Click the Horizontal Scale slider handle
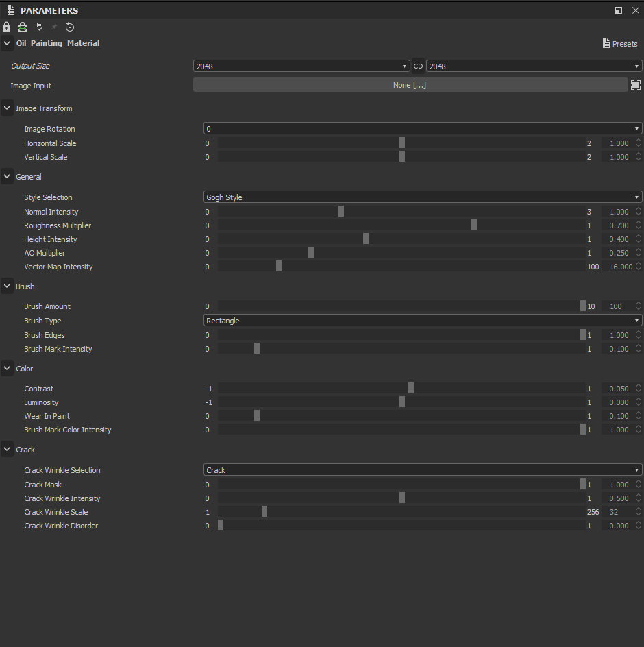This screenshot has width=644, height=647. pos(402,143)
